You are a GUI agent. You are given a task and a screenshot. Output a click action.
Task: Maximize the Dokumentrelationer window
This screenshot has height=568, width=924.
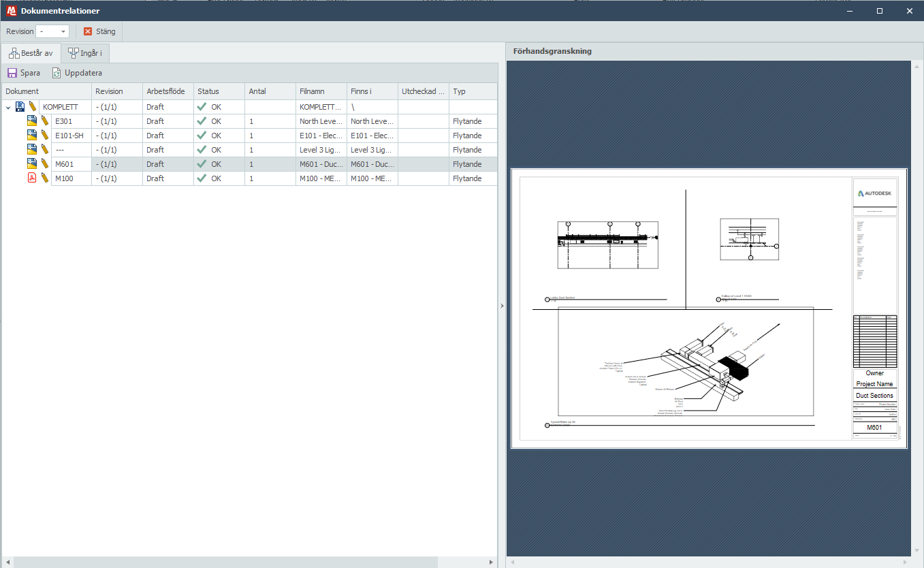(x=880, y=11)
